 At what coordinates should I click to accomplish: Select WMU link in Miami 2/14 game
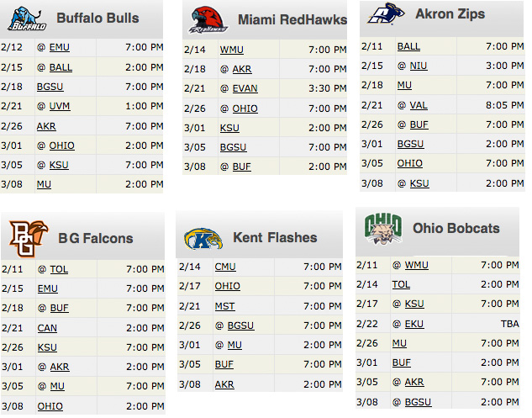(231, 50)
